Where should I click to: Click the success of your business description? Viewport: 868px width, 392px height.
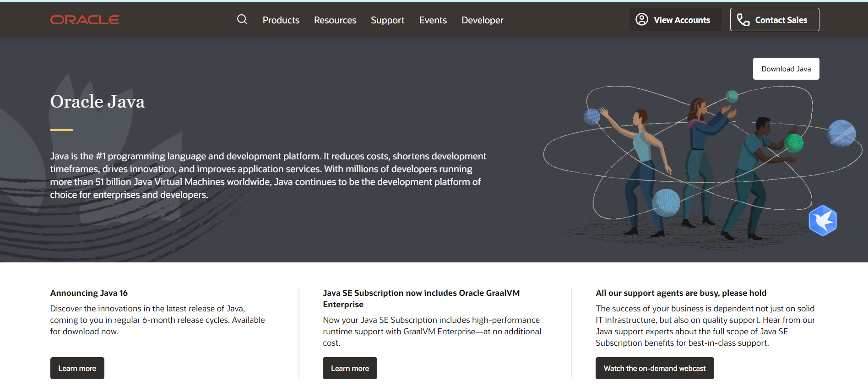coord(705,326)
